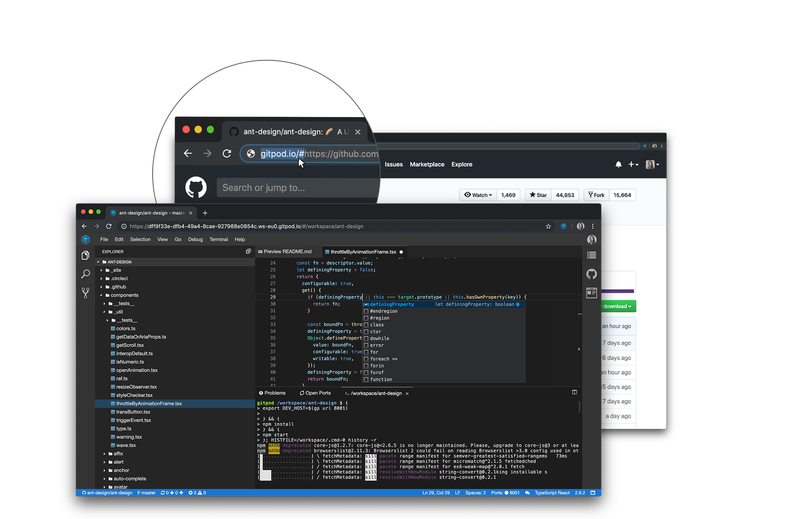
Task: Select the list icon in the right sidebar
Action: (592, 255)
